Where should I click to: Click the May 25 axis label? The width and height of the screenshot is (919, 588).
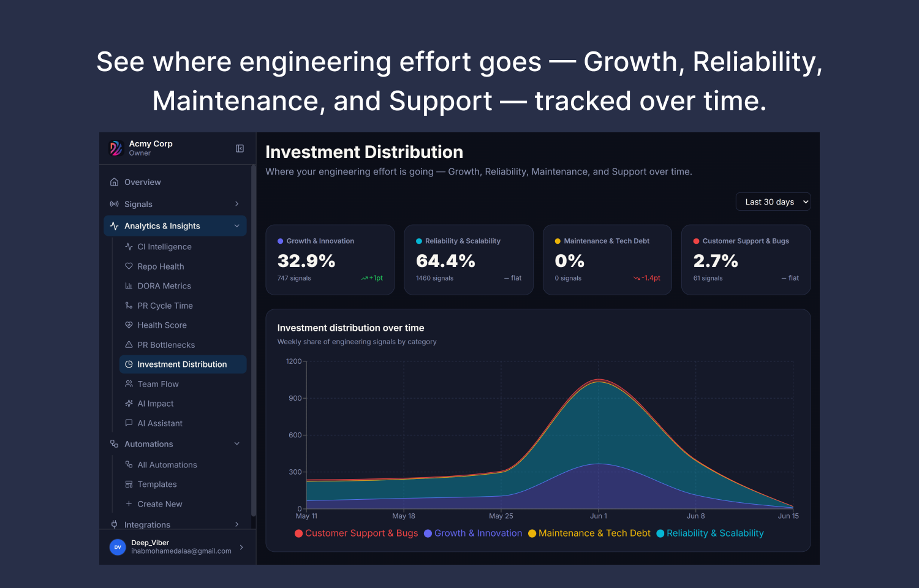(x=501, y=516)
